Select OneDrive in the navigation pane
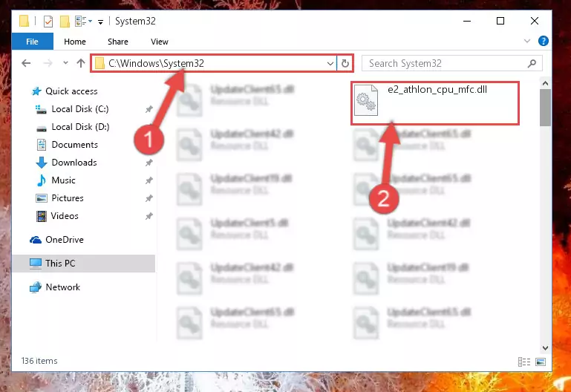The width and height of the screenshot is (571, 392). pyautogui.click(x=65, y=240)
